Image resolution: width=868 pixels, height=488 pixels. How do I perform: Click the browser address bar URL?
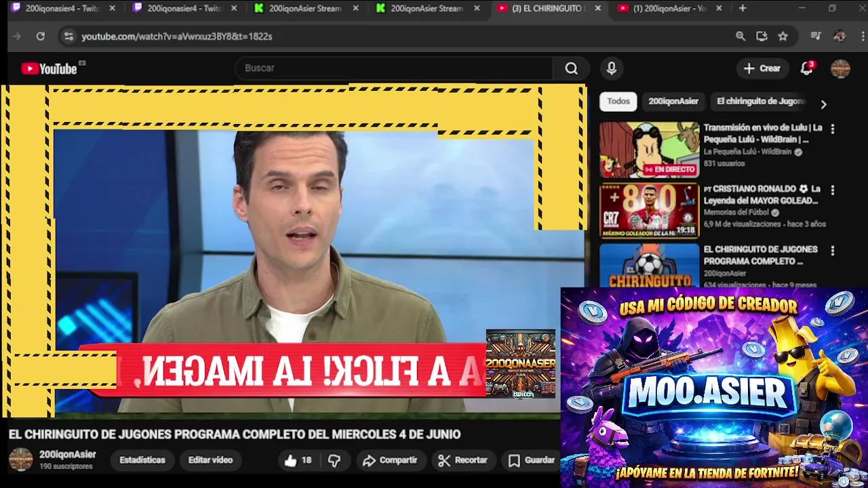pyautogui.click(x=177, y=36)
